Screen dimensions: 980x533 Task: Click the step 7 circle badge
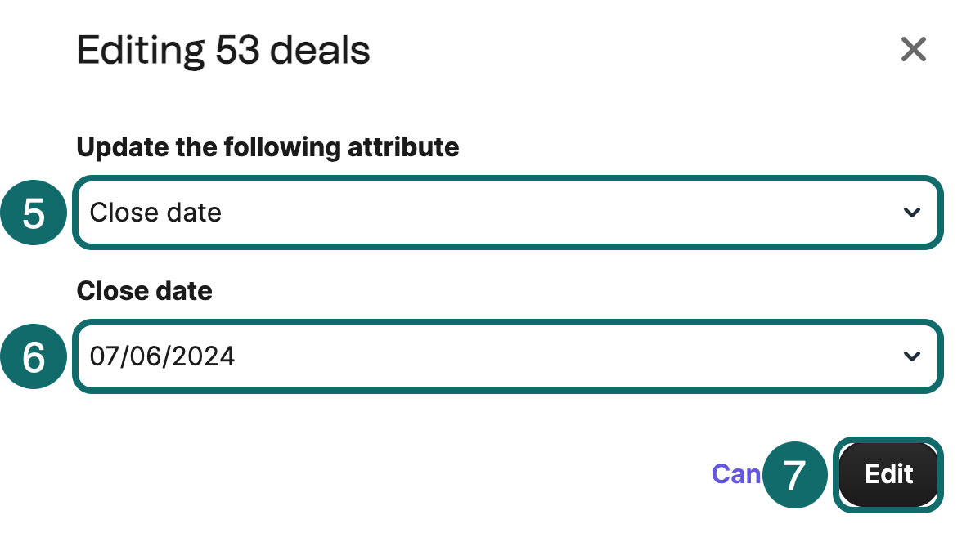(795, 475)
